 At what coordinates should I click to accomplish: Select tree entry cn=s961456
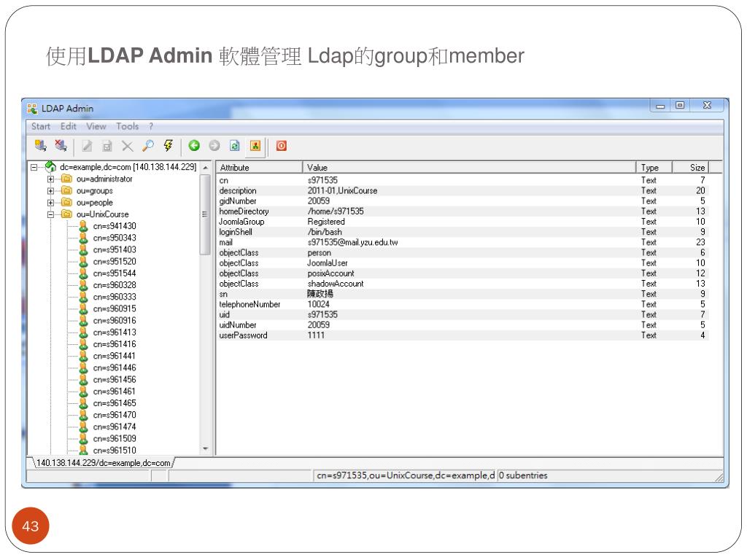coord(115,379)
